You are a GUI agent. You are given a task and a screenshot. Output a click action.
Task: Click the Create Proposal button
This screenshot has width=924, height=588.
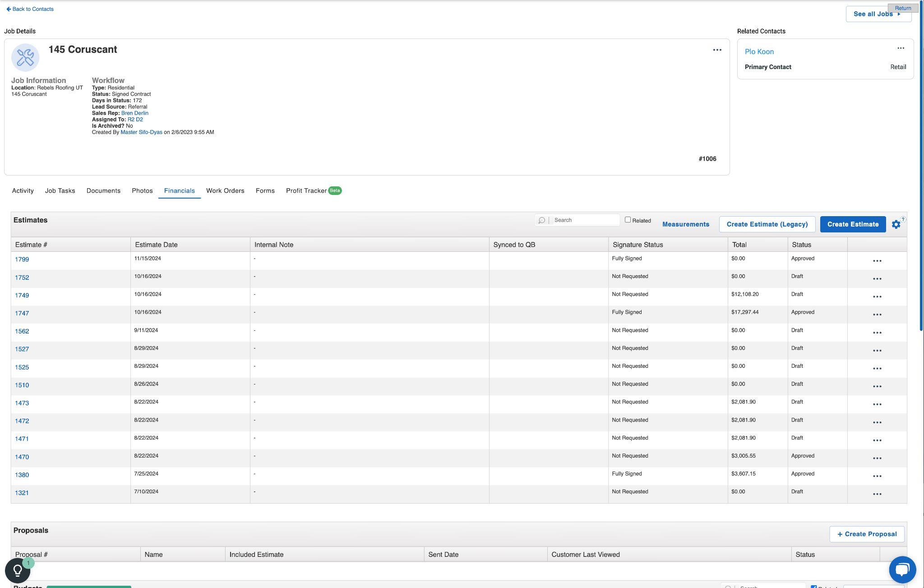866,534
